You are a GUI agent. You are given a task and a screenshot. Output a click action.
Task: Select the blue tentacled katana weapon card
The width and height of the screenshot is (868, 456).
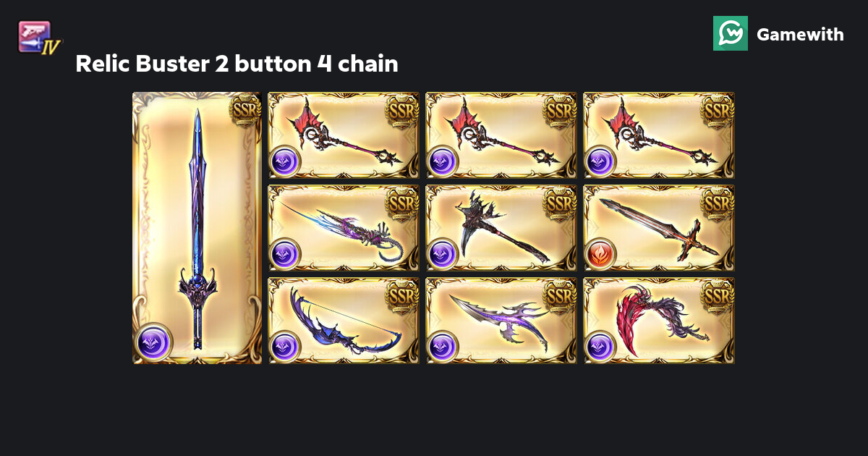click(x=344, y=228)
